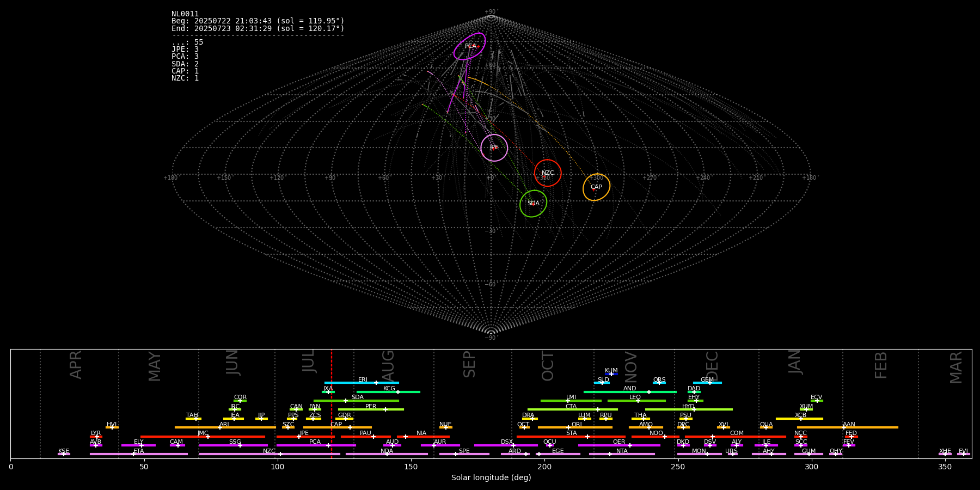The width and height of the screenshot is (980, 490).
Task: Click the orange CAP radiant circle on sky map
Action: pyautogui.click(x=597, y=187)
